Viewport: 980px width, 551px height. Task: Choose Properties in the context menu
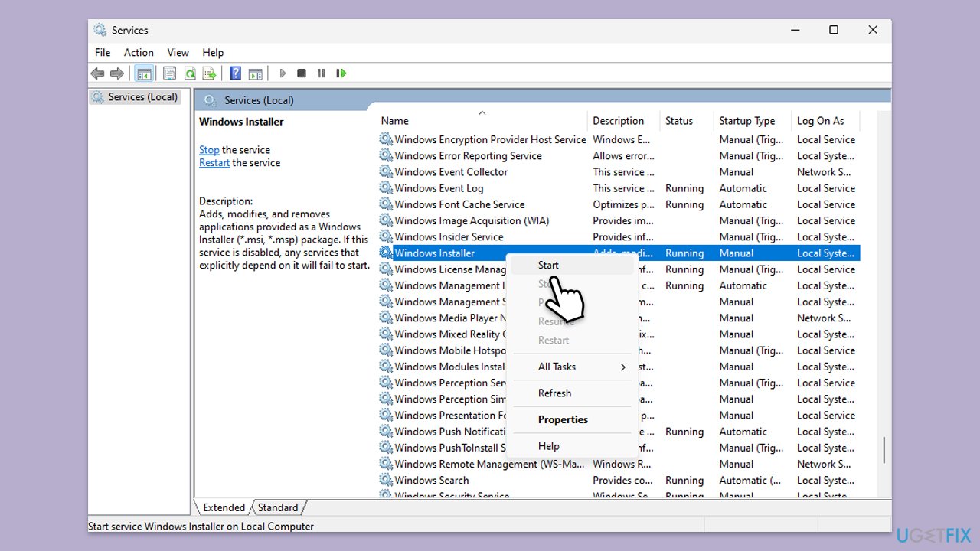click(563, 419)
